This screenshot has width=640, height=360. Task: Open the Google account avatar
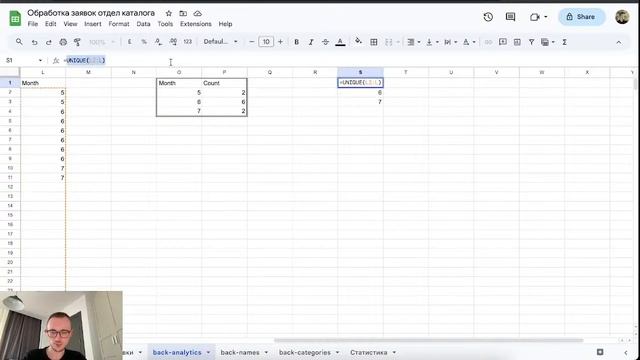[x=622, y=17]
